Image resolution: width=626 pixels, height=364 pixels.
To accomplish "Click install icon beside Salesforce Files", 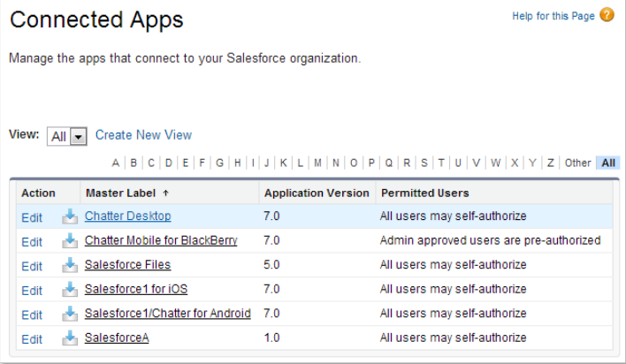I will [x=70, y=265].
